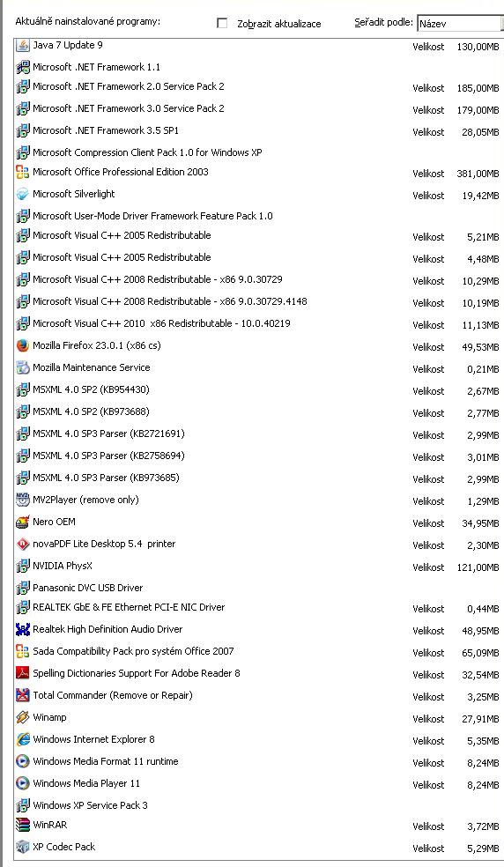Click the Total Commander floppy icon

22,695
